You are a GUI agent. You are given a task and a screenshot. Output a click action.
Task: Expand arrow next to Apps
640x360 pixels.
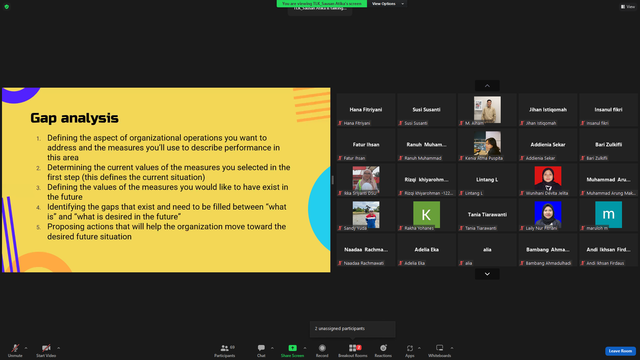click(419, 348)
